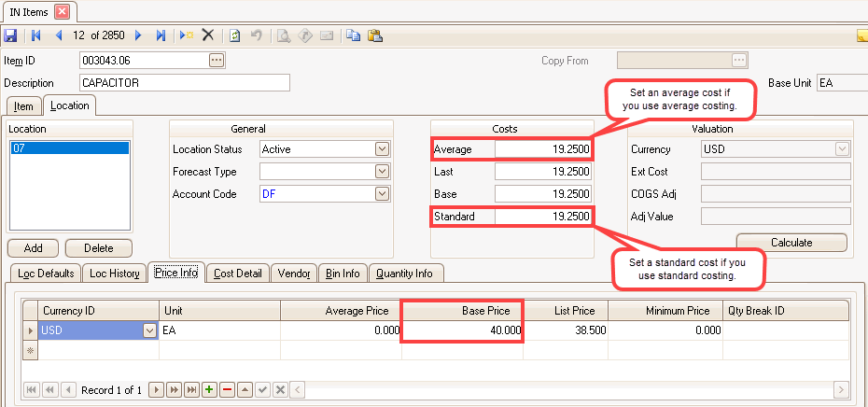Viewport: 868px width, 407px height.
Task: Click the Add location button
Action: coord(34,248)
